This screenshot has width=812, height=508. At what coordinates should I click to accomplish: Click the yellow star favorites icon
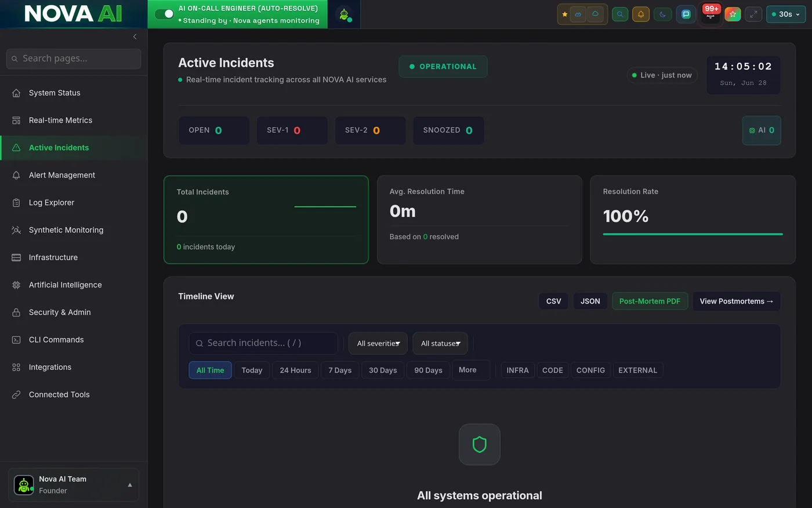point(564,15)
